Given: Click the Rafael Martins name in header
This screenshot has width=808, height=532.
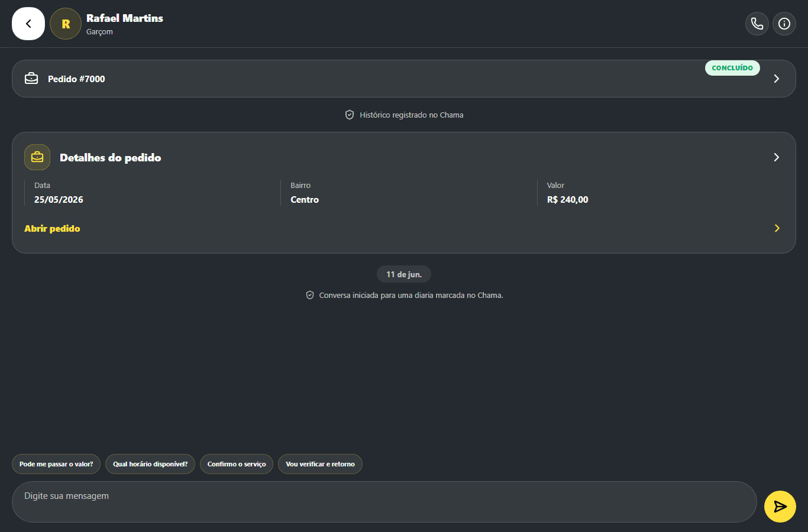Looking at the screenshot, I should click(x=125, y=18).
